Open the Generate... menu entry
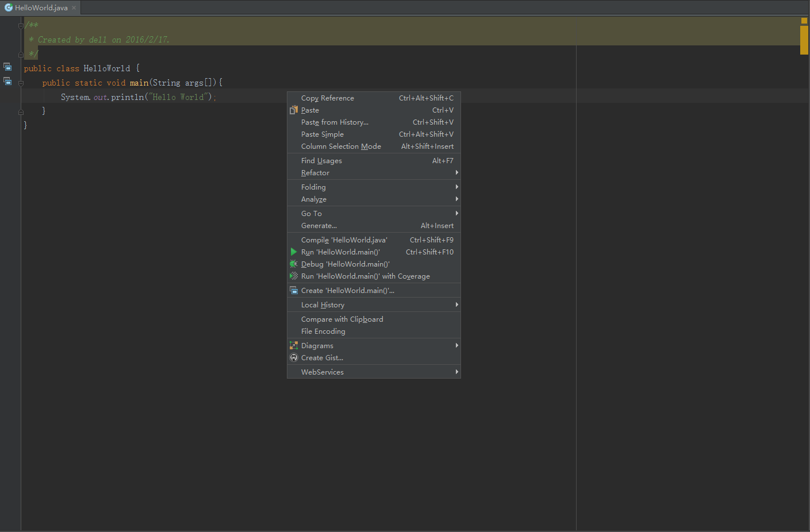 point(374,225)
